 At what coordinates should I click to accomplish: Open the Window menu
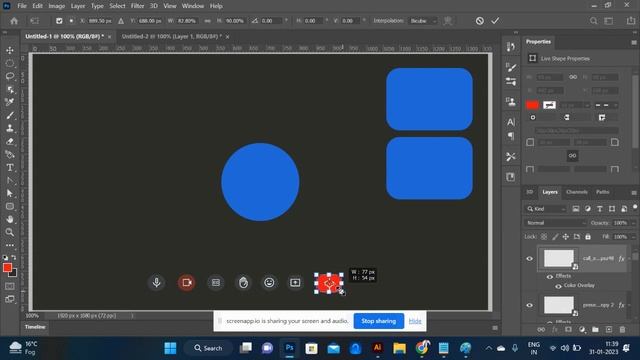pos(193,6)
